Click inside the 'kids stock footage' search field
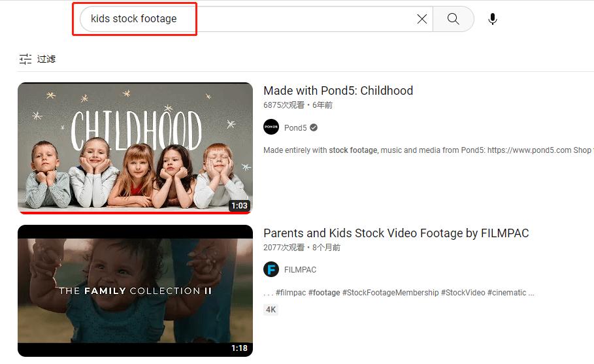The image size is (594, 364). coord(248,19)
